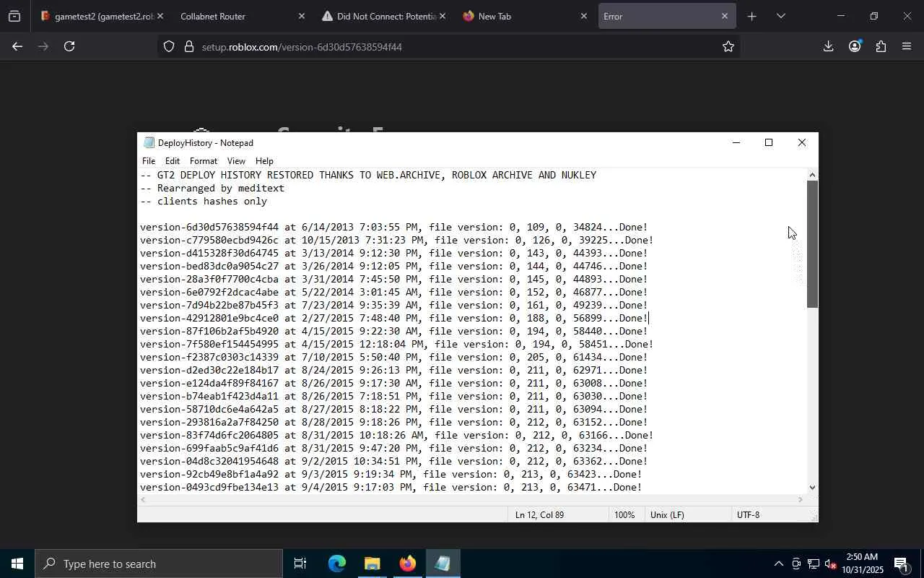Open the Firefox account icon
This screenshot has width=924, height=578.
point(855,46)
